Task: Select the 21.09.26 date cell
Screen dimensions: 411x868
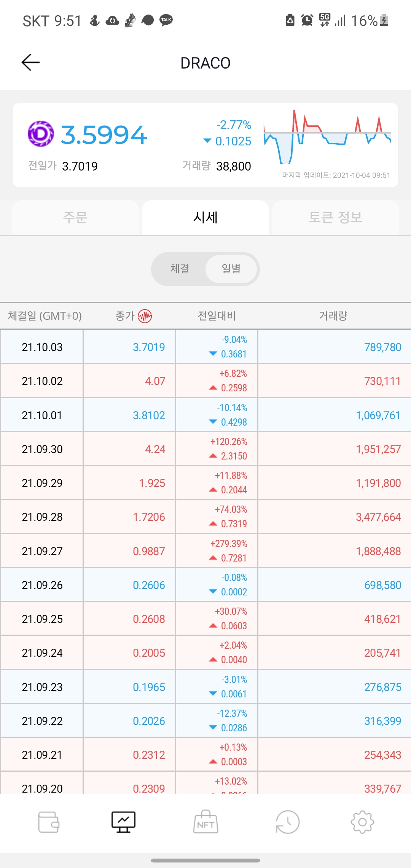Action: pyautogui.click(x=42, y=585)
